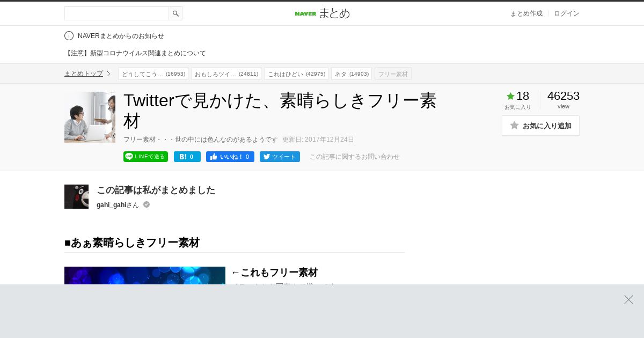This screenshot has width=644, height=338.
Task: Click the blue bokeh free-material image
Action: pyautogui.click(x=145, y=275)
